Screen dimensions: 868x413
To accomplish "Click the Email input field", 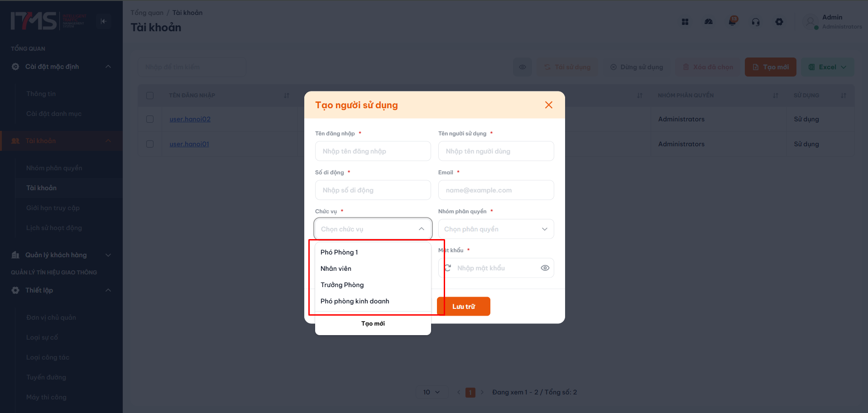I will click(x=496, y=190).
